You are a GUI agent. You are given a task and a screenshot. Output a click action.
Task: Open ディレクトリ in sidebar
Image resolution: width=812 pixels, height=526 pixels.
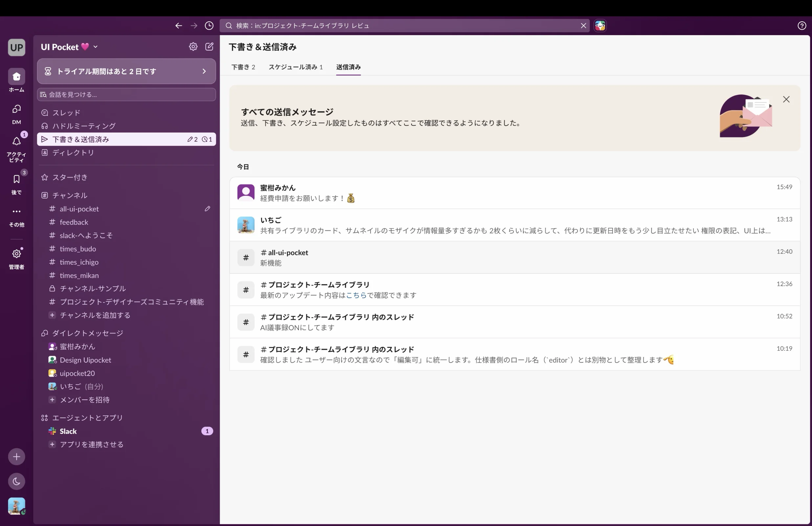click(126, 152)
